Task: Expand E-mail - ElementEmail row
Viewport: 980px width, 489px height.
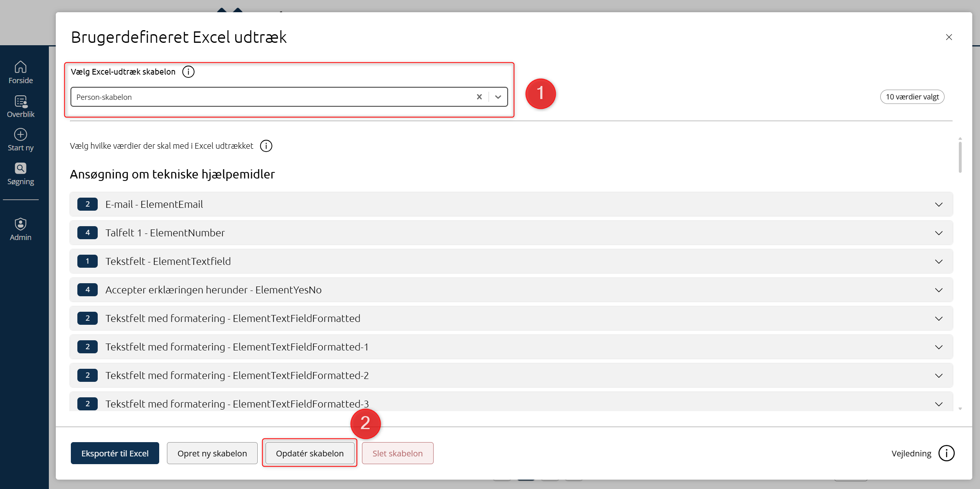Action: tap(938, 205)
